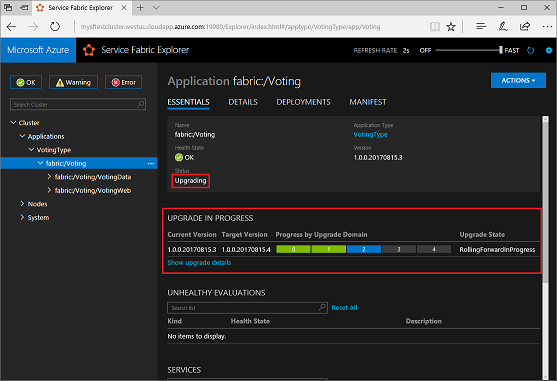
Task: Click the green OK health state icon
Action: [179, 157]
